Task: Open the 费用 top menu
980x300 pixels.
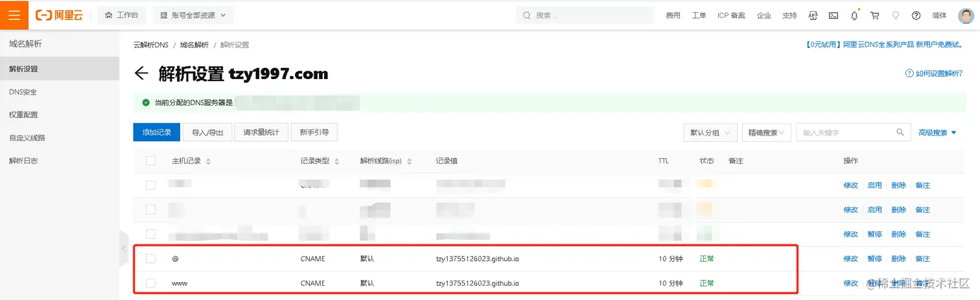Action: pos(673,15)
